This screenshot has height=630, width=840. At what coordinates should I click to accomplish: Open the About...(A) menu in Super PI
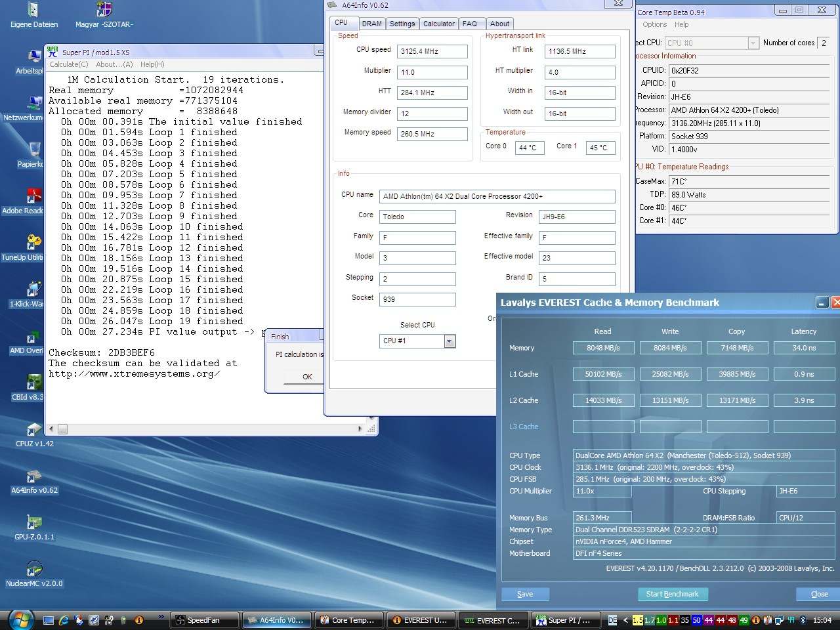click(114, 64)
